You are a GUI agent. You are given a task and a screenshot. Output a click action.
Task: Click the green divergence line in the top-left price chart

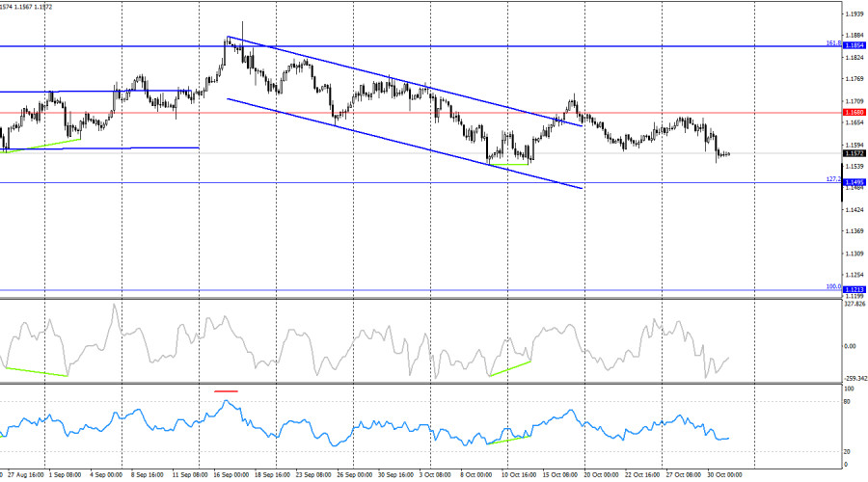tap(41, 145)
